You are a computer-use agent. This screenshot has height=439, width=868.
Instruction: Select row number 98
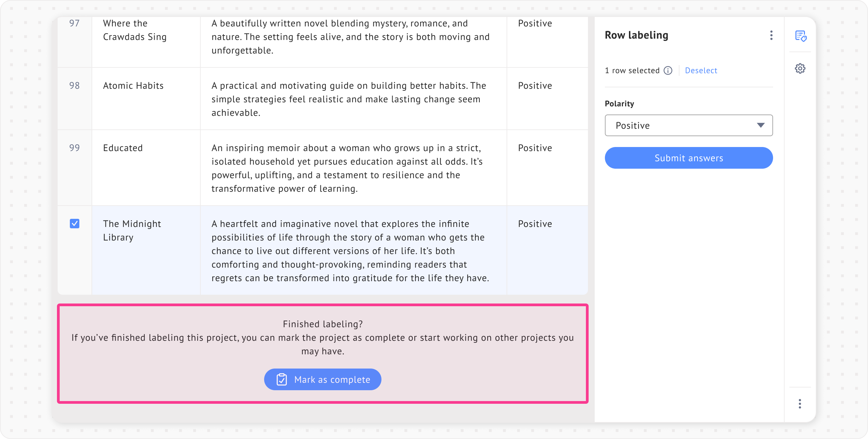pyautogui.click(x=75, y=86)
